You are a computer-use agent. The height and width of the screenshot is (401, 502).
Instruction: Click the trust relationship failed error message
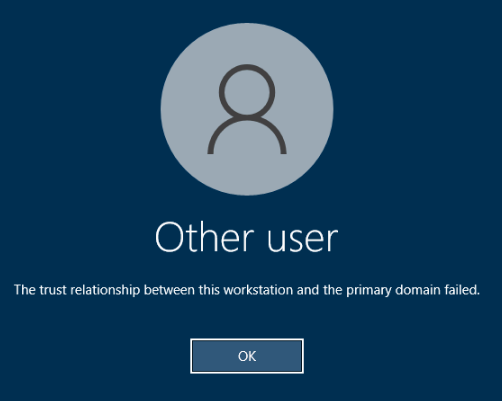pyautogui.click(x=247, y=290)
